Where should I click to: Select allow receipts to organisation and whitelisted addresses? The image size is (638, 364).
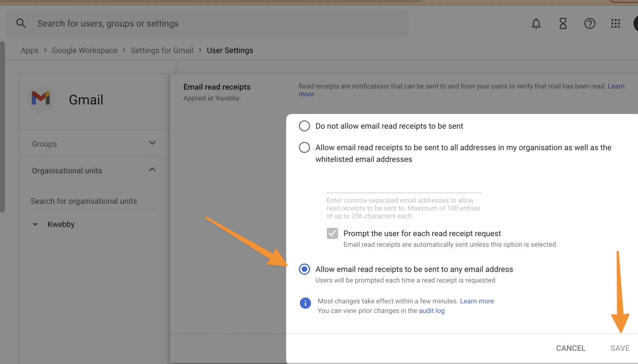304,147
